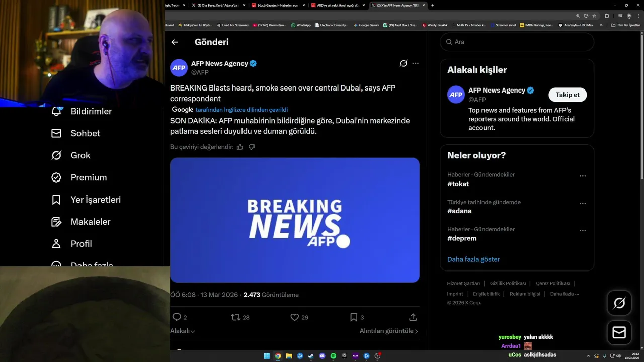
Task: Click the AFP avatar on the post
Action: click(x=179, y=68)
